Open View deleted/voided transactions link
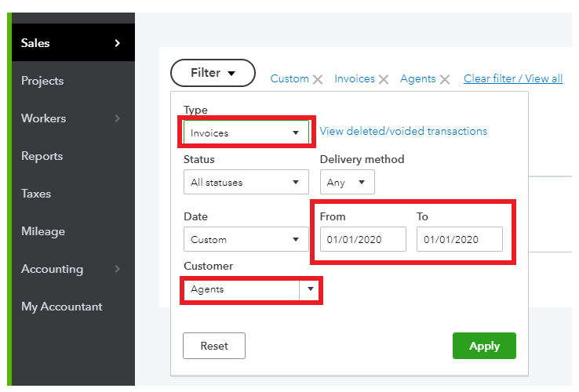 403,131
